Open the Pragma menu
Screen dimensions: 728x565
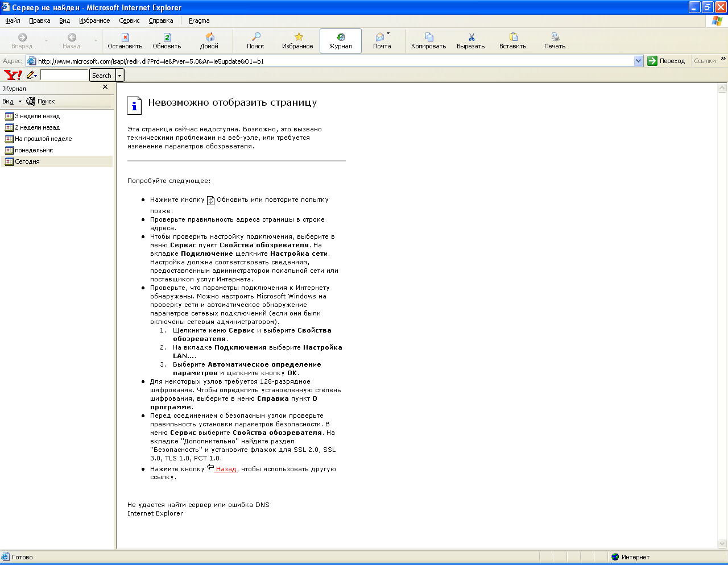tap(199, 20)
